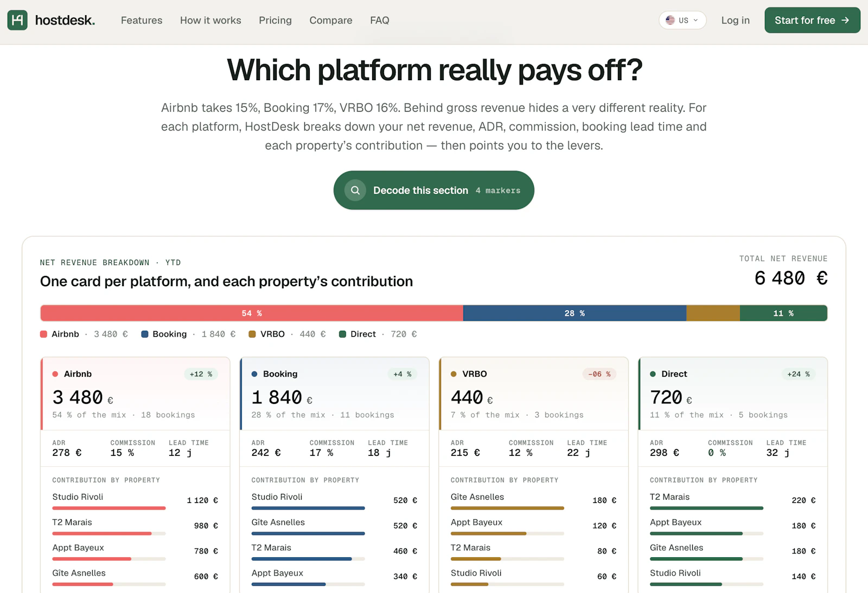The height and width of the screenshot is (593, 868).
Task: Click the hostdesk green logo icon
Action: [17, 20]
